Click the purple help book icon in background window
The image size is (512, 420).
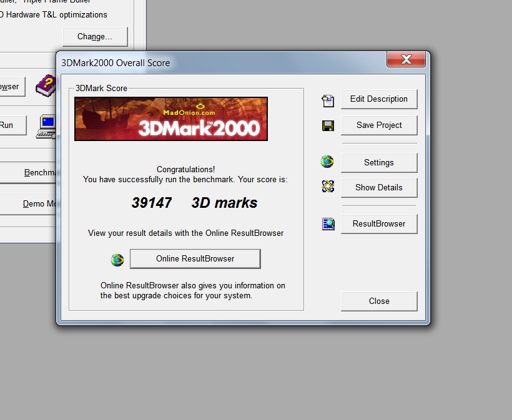pos(46,85)
